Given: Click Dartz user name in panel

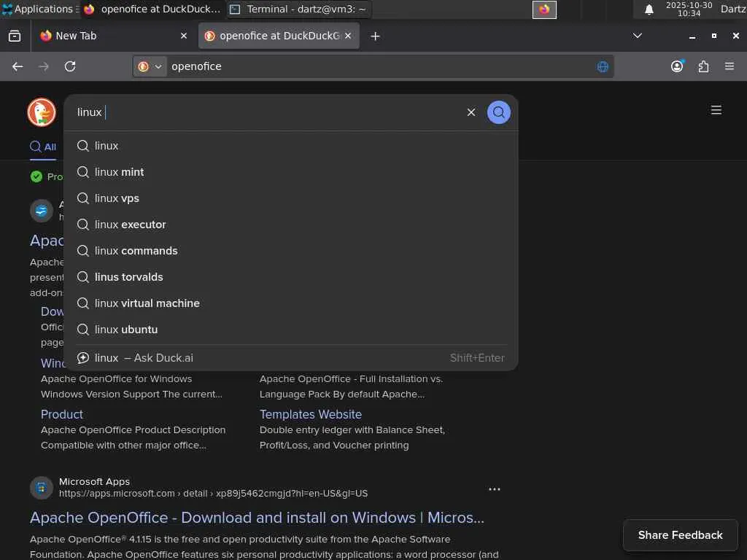Looking at the screenshot, I should pos(732,9).
